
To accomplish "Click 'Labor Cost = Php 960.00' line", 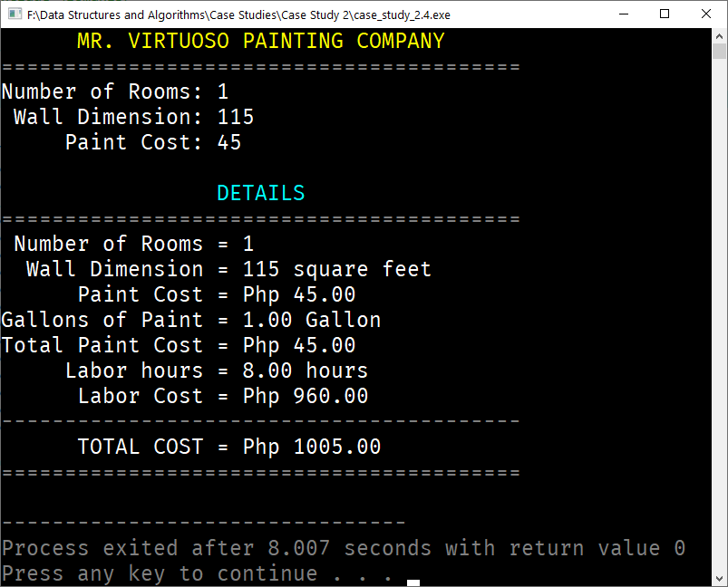I will click(223, 396).
